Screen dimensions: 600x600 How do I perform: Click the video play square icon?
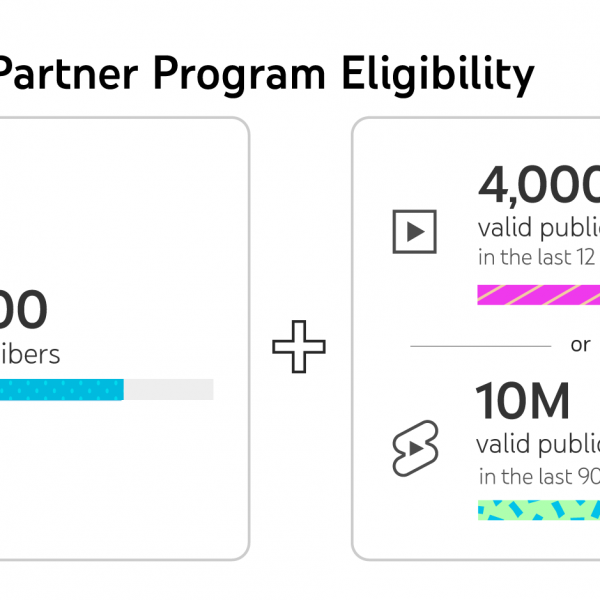pyautogui.click(x=414, y=232)
